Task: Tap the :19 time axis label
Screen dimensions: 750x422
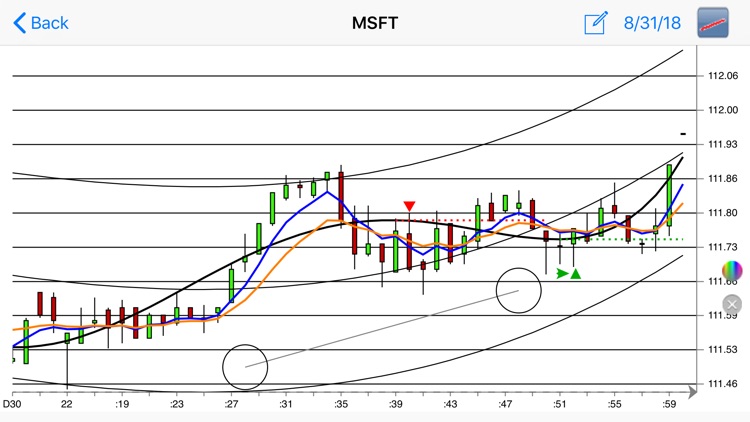Action: coord(122,404)
